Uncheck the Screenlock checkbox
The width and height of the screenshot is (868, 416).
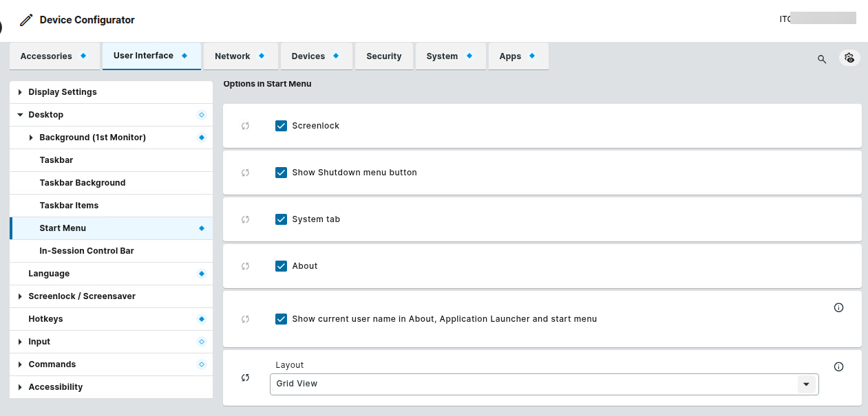[x=281, y=126]
